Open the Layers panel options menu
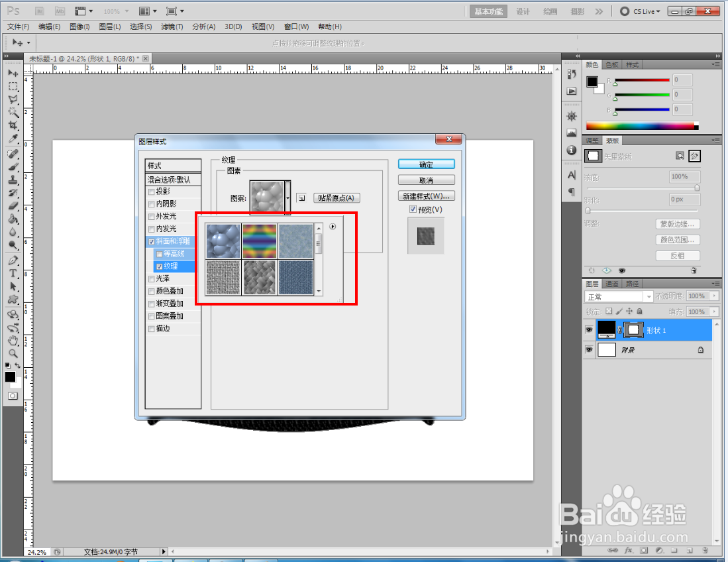 coord(715,284)
